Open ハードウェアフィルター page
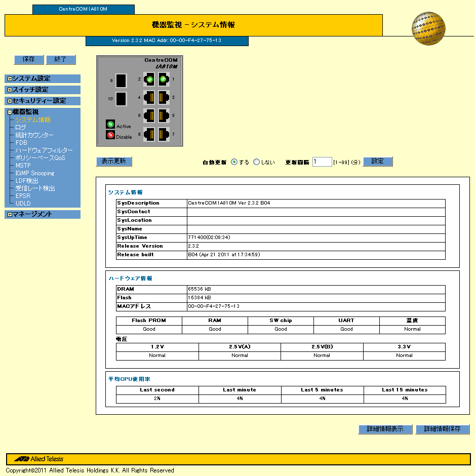 (44, 150)
